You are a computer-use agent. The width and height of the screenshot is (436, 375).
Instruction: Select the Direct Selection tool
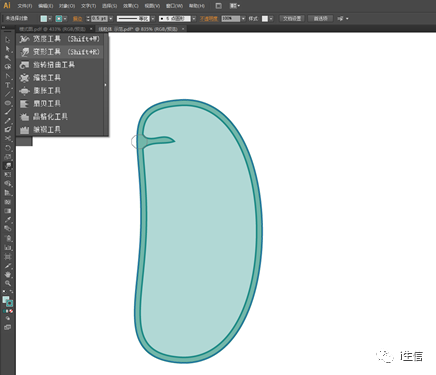(x=8, y=49)
